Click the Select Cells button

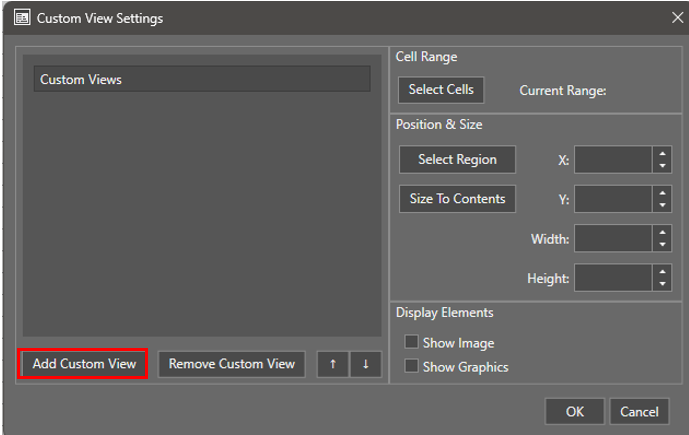(x=441, y=90)
